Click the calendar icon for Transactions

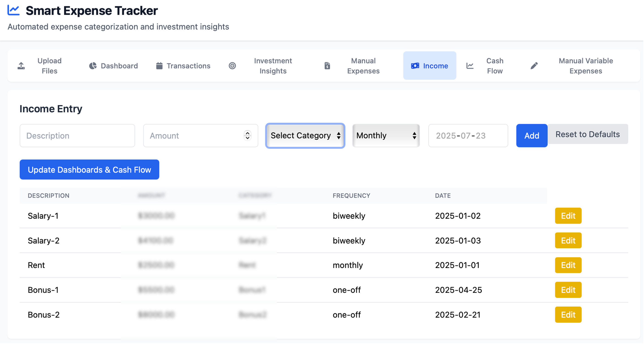point(159,66)
